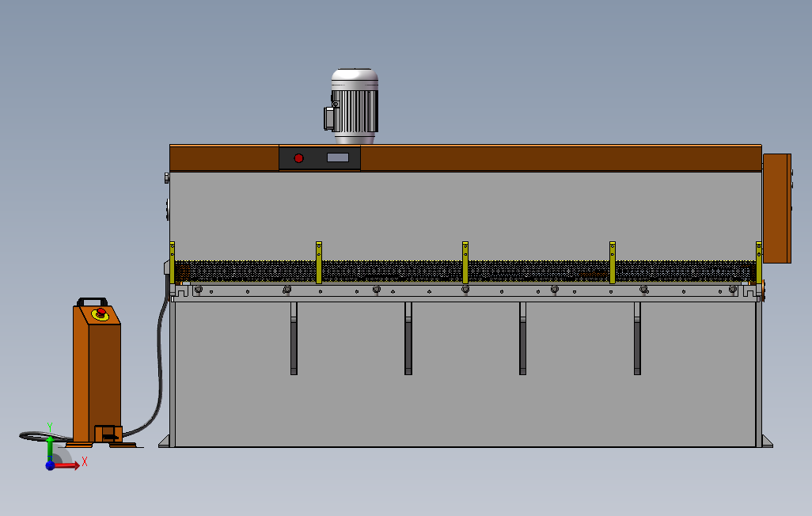Select the round gauge on machine's left side
The width and height of the screenshot is (812, 516).
click(x=167, y=209)
